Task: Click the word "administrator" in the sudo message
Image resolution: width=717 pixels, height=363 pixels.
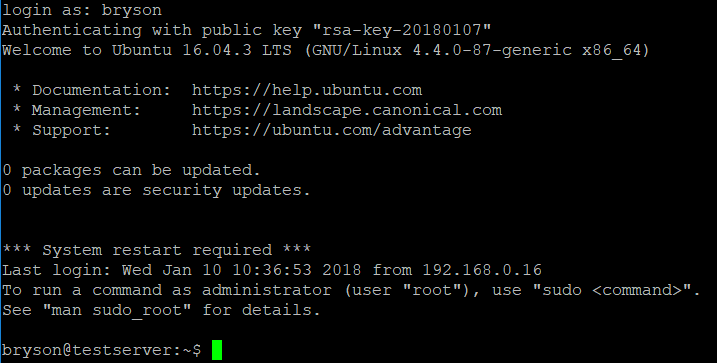Action: click(x=267, y=290)
